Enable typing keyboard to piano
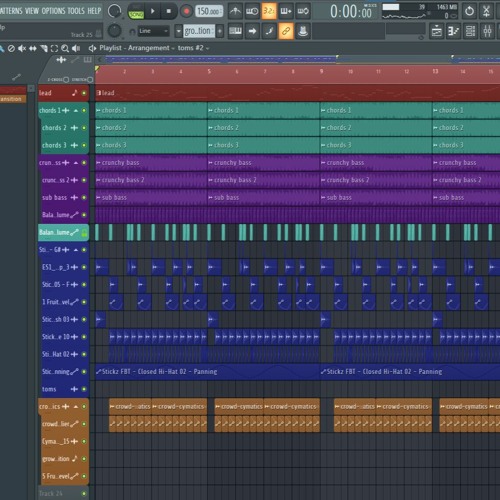The image size is (500, 500). click(235, 31)
